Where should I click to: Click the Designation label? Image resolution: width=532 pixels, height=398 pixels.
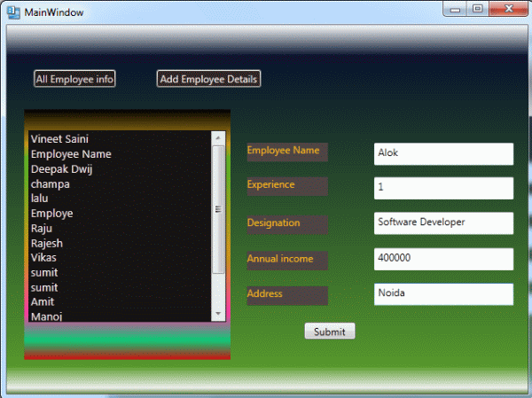287,224
